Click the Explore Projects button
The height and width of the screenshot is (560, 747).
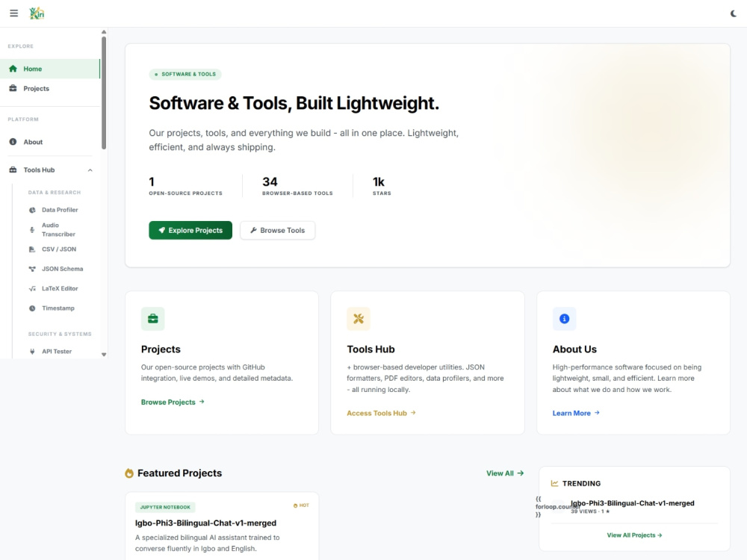190,230
